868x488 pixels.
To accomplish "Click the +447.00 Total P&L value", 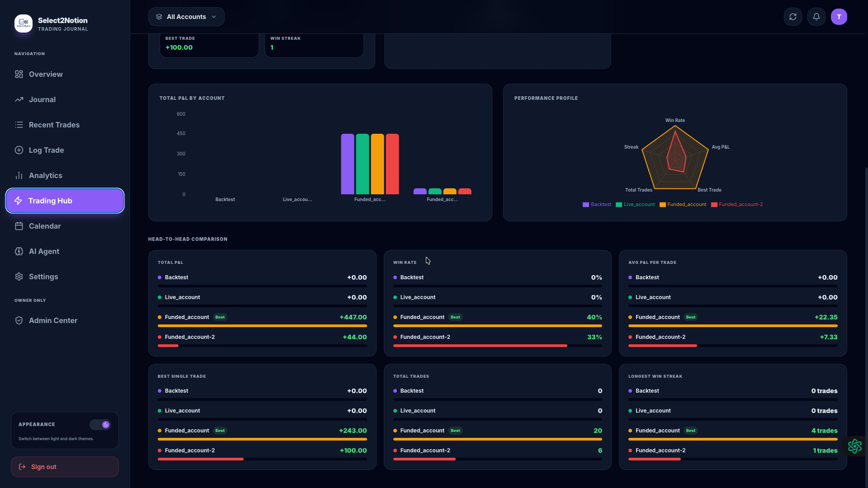I will (353, 317).
